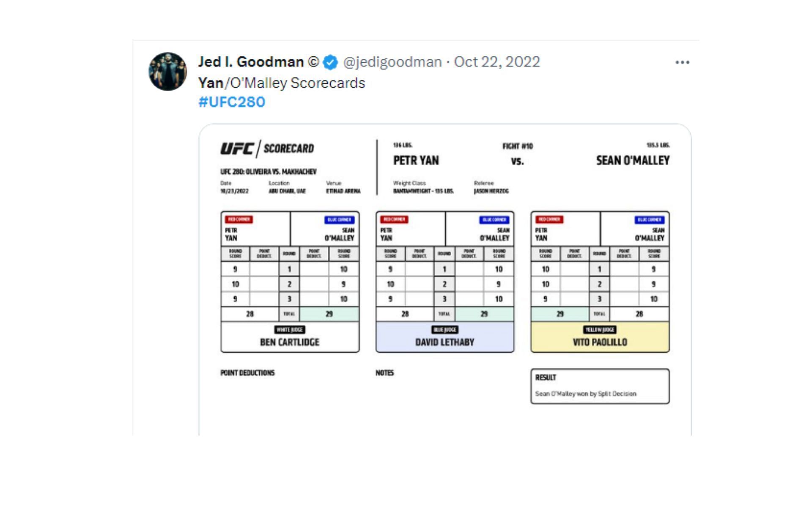Click the Red Corner tag on Cartlidge's card

click(239, 219)
